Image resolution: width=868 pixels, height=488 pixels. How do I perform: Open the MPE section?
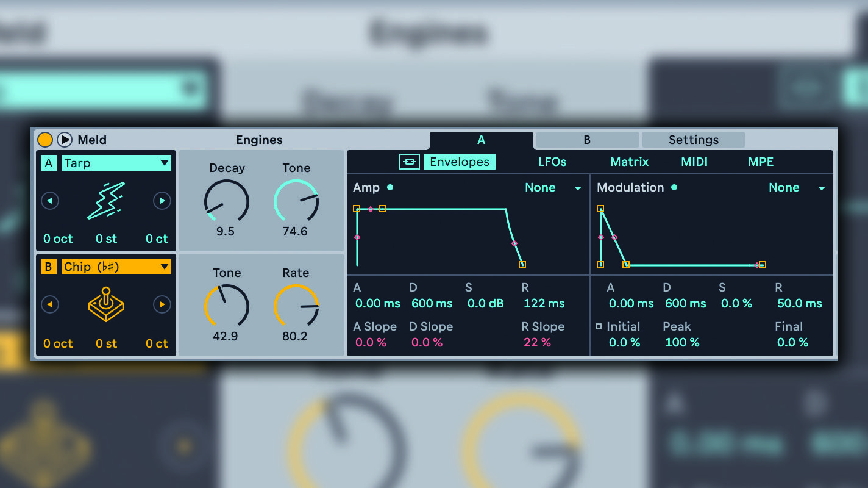coord(759,162)
